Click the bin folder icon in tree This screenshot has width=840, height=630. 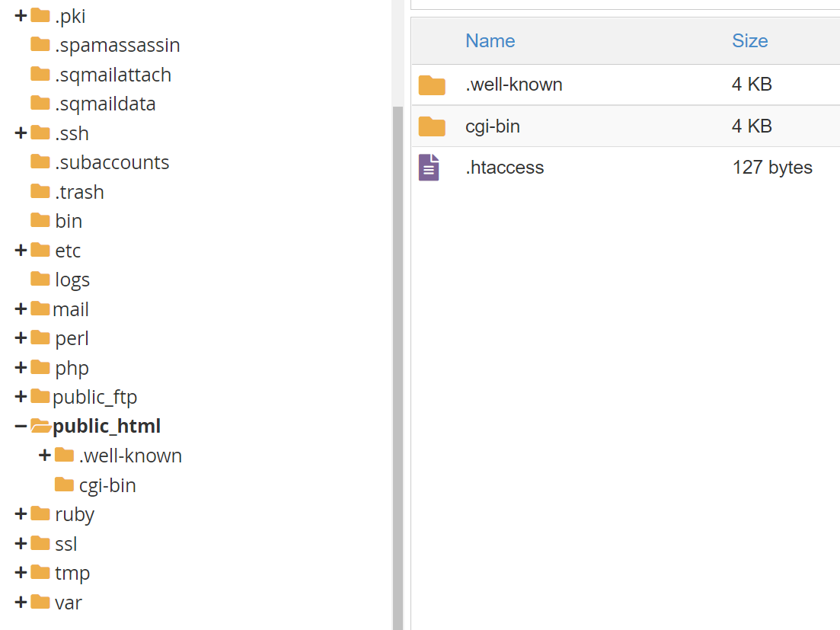pyautogui.click(x=40, y=221)
